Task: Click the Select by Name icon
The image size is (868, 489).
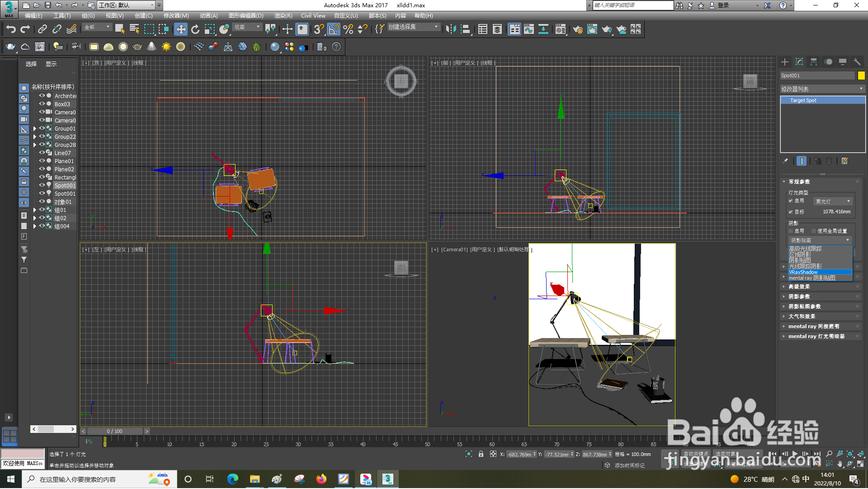Action: click(134, 29)
